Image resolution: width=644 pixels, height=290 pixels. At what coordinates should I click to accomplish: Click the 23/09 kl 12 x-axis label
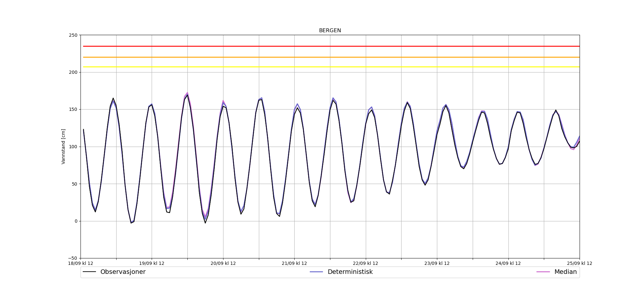click(437, 264)
